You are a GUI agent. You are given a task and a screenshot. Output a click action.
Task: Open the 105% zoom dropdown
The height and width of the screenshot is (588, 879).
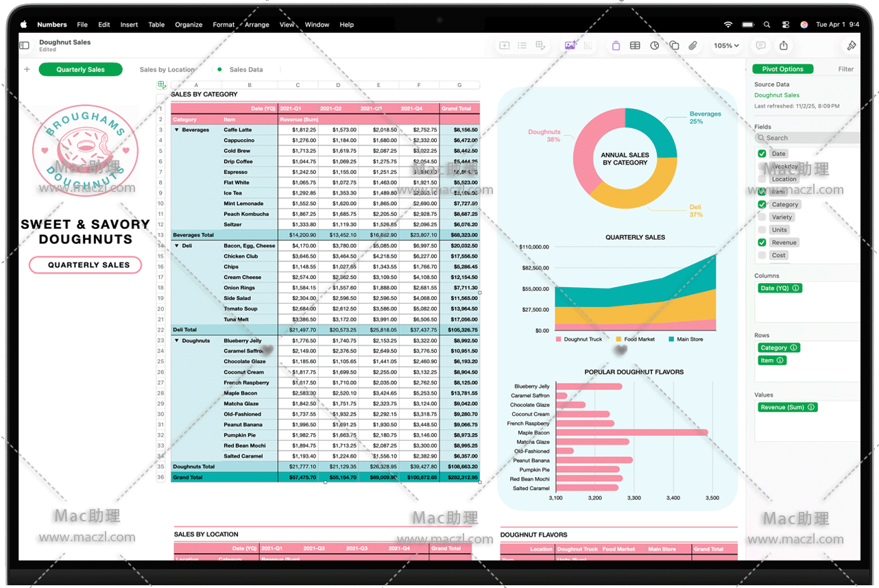(x=726, y=46)
